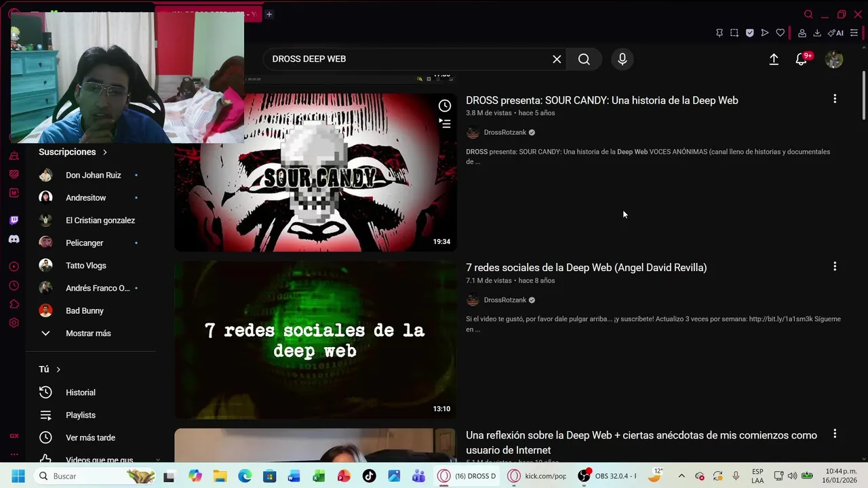Open YouTube notifications bell

tap(802, 59)
